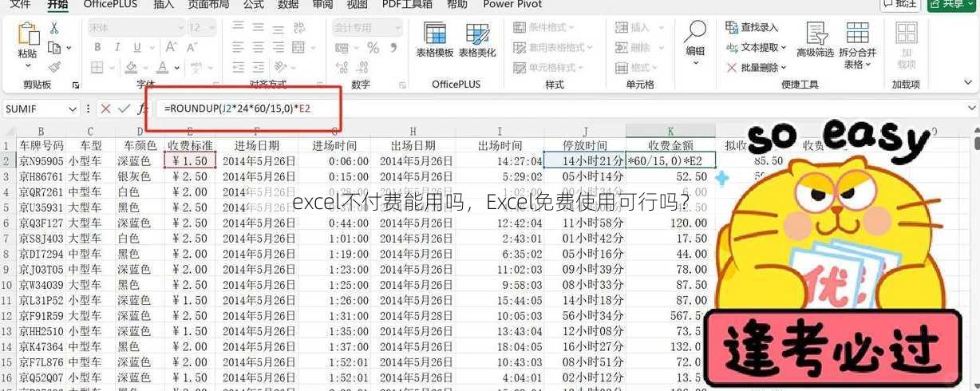Toggle Bold formatting
This screenshot has height=391, width=980.
[97, 48]
